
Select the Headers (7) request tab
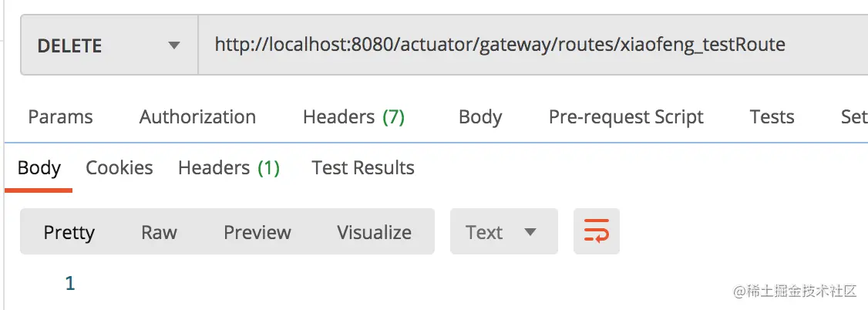354,117
